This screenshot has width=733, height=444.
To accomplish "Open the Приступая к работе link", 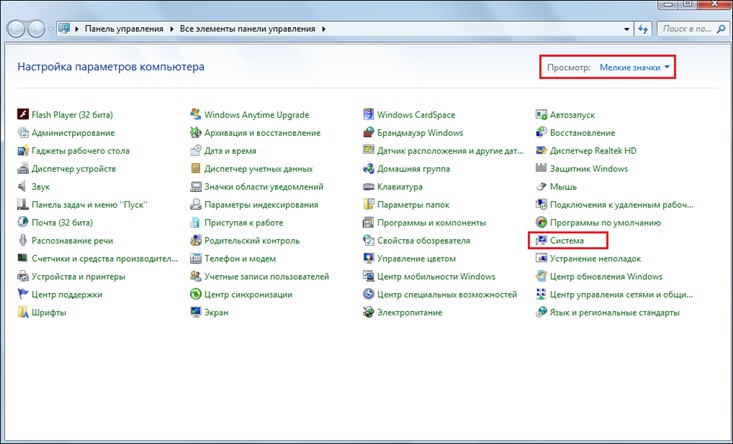I will 244,222.
